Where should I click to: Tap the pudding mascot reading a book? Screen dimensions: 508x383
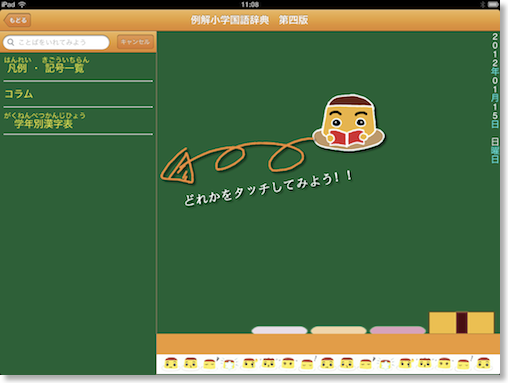tap(349, 123)
